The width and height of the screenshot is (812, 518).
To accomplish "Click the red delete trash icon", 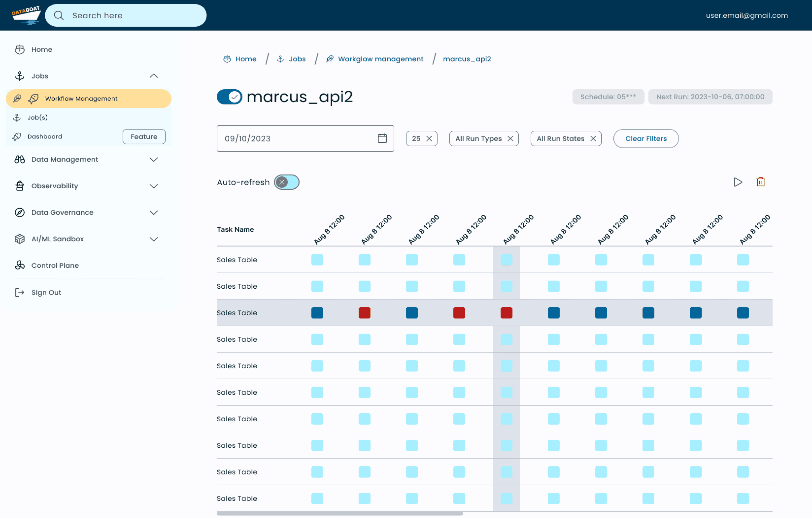I will (760, 182).
